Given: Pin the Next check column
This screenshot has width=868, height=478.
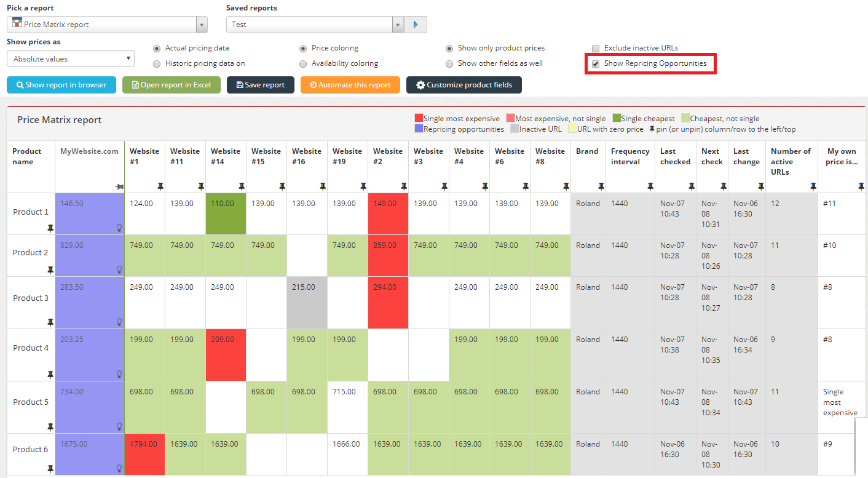Looking at the screenshot, I should tap(723, 186).
